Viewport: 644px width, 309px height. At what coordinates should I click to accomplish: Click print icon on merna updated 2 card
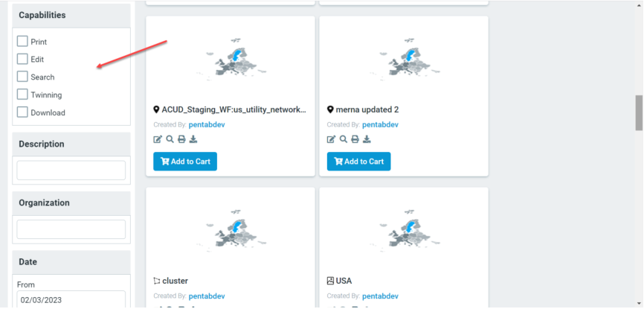[x=355, y=139]
